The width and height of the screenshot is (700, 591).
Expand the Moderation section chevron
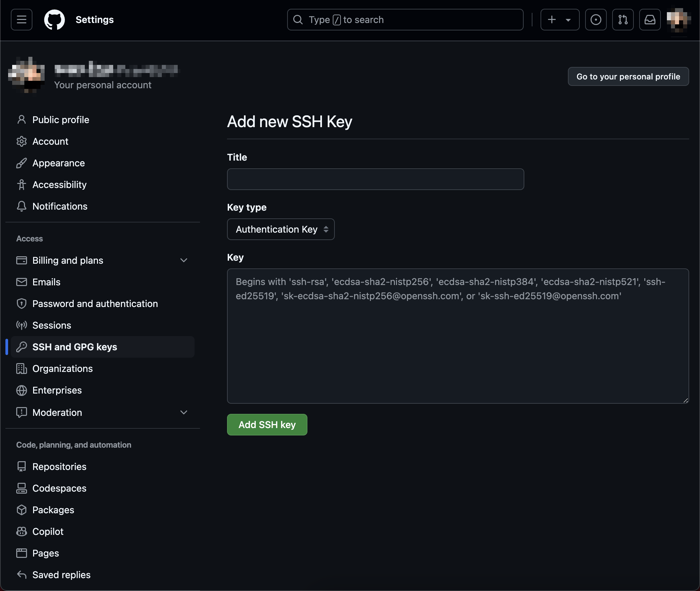coord(184,412)
